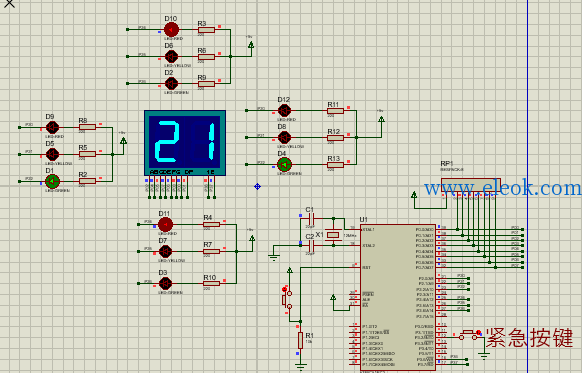Select resistor R4

point(212,225)
